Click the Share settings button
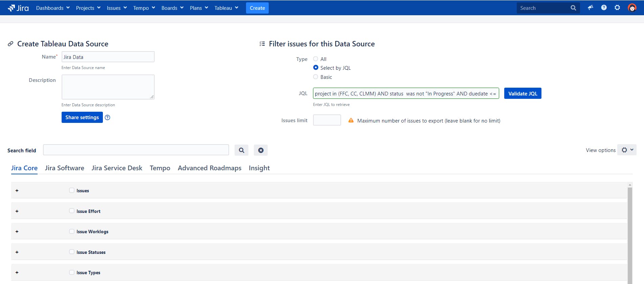The image size is (644, 284). 82,117
